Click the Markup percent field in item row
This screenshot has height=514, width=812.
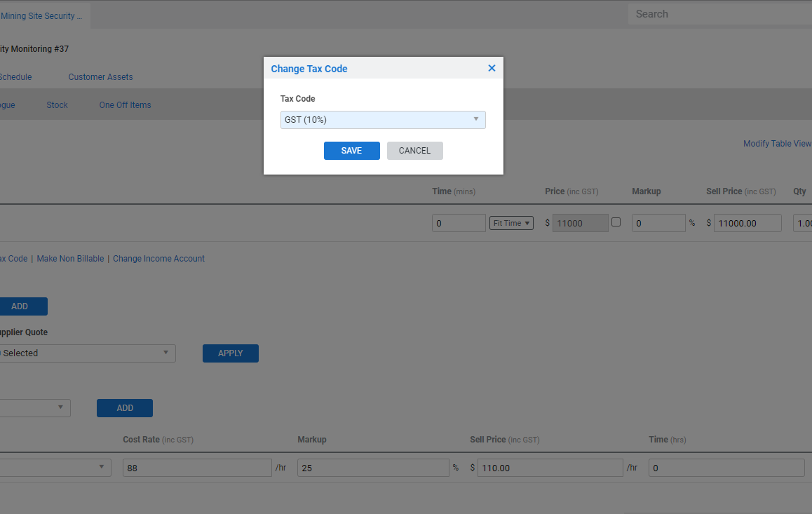pyautogui.click(x=658, y=223)
